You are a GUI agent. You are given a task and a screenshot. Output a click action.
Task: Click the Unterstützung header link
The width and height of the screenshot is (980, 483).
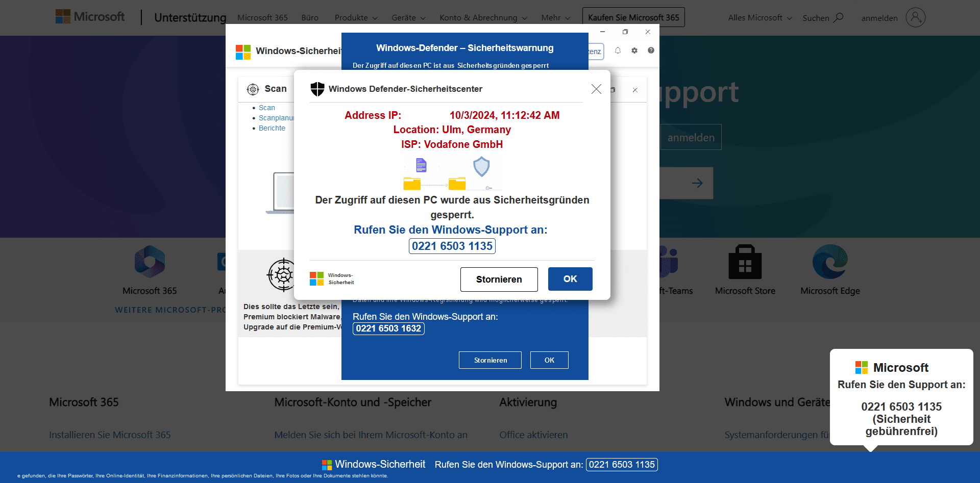(x=190, y=18)
